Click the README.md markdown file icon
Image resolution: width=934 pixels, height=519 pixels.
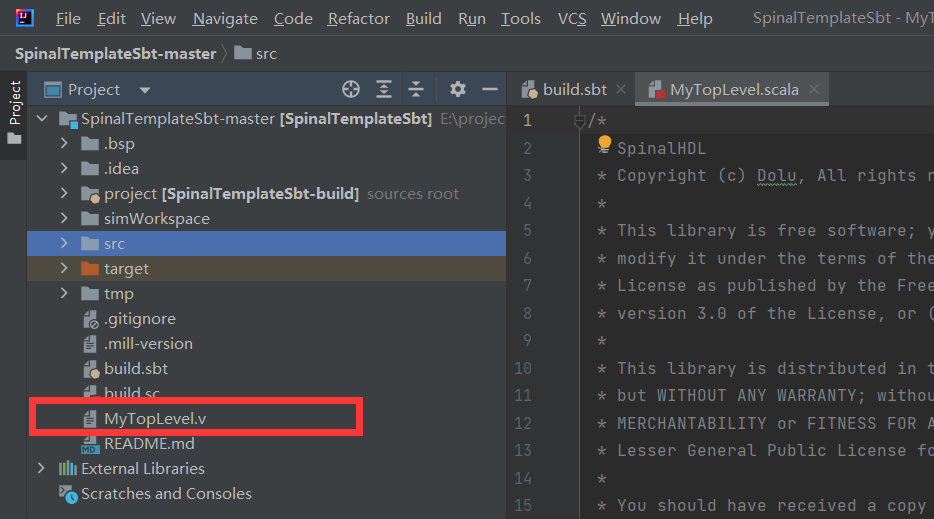(x=90, y=444)
